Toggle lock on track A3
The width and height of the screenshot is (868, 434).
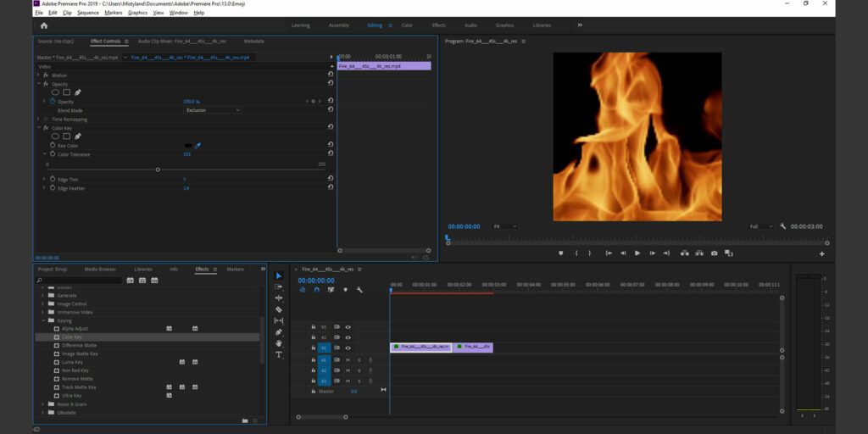[x=314, y=381]
